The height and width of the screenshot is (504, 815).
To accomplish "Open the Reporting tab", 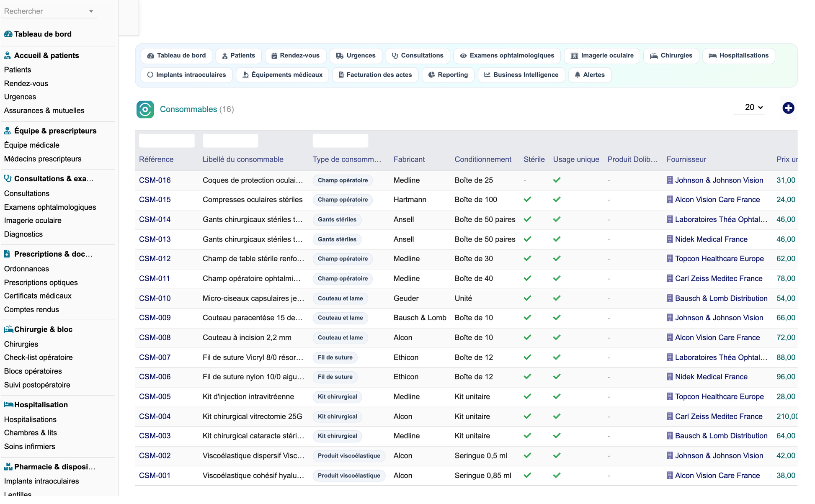I will tap(448, 75).
